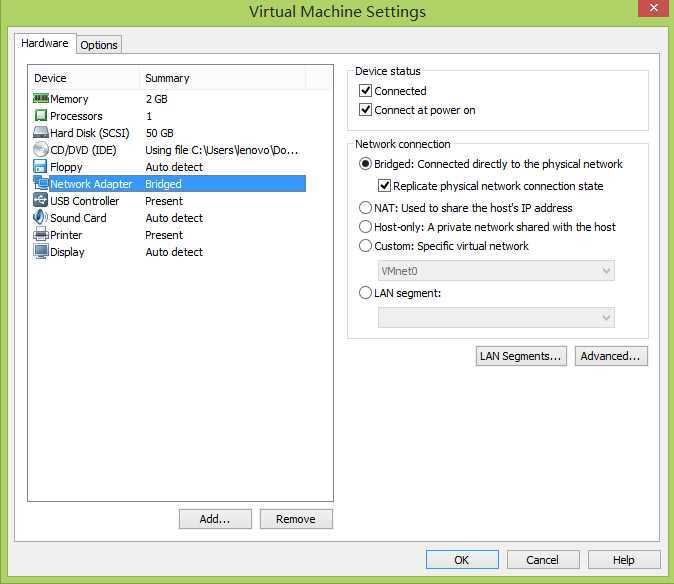Choose Host-only private network
The height and width of the screenshot is (584, 674).
point(365,226)
